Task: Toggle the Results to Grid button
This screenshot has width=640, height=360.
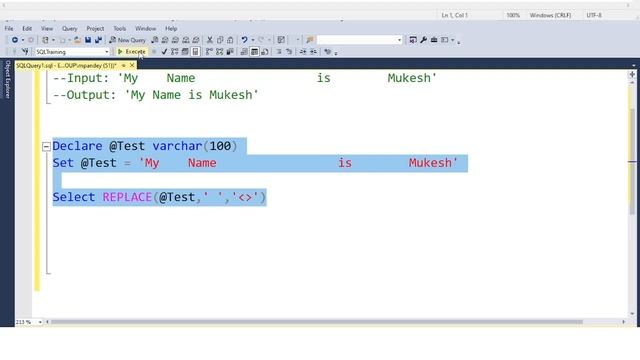Action: (254, 52)
